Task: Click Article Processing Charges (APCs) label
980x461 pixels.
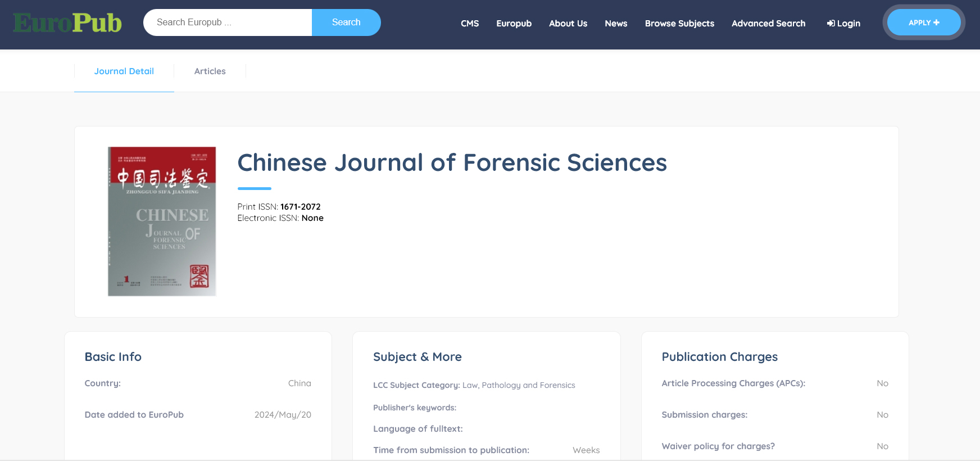Action: [733, 383]
